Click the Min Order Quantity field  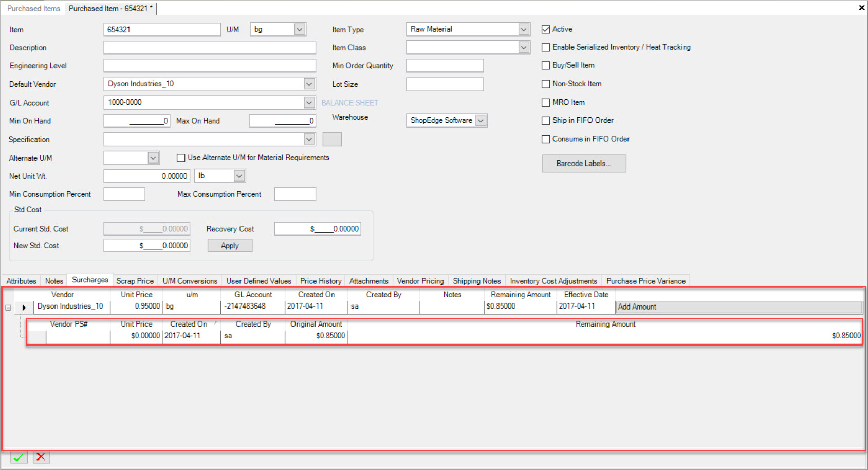445,65
